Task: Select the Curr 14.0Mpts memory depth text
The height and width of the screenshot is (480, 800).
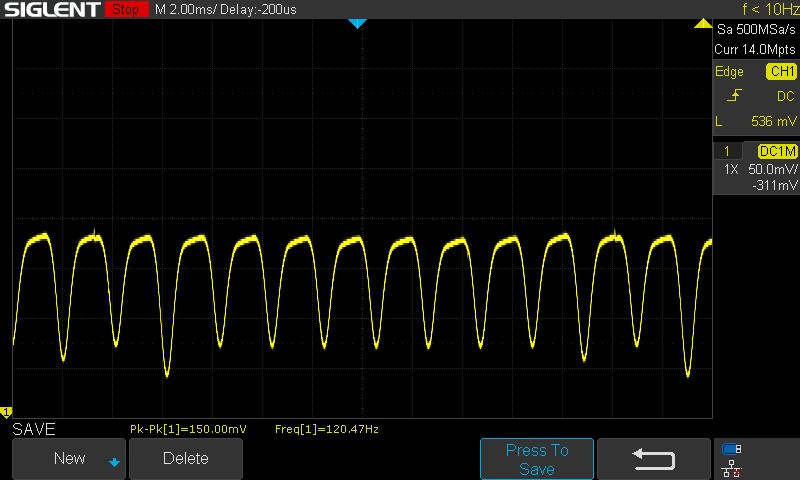Action: click(755, 49)
